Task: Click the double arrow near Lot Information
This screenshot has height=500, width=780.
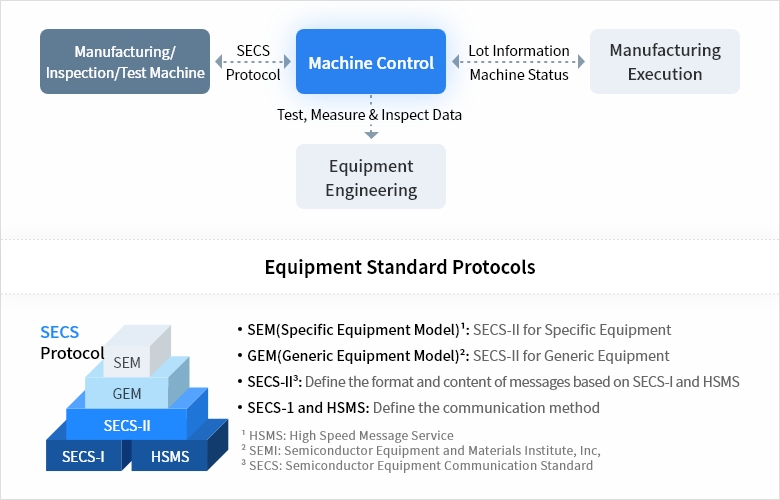Action: tap(518, 62)
